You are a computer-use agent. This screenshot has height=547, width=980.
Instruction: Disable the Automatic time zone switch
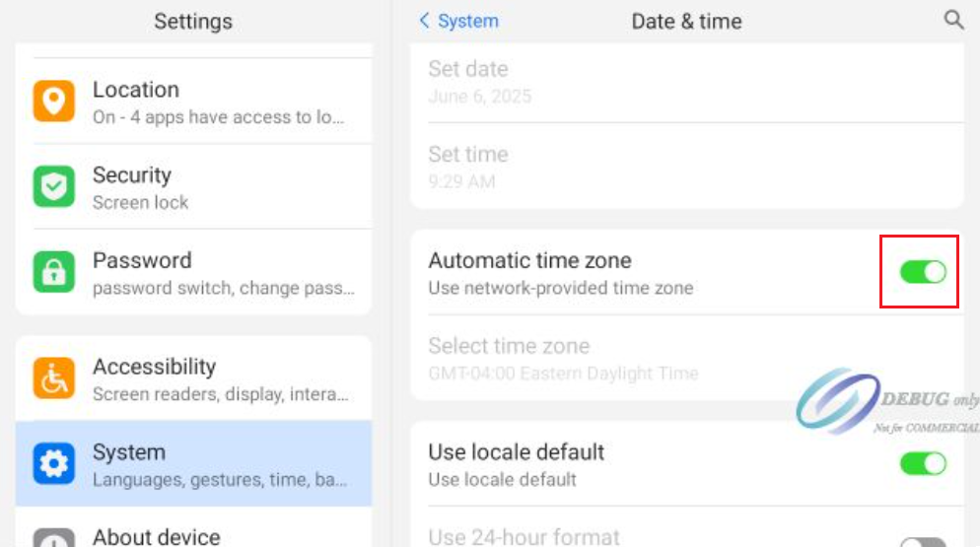point(923,272)
